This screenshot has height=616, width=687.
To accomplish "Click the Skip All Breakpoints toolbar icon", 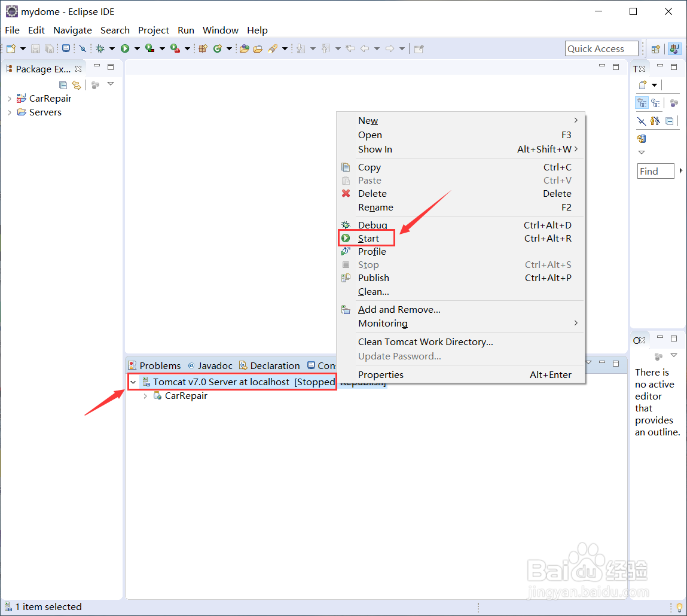I will (x=83, y=48).
